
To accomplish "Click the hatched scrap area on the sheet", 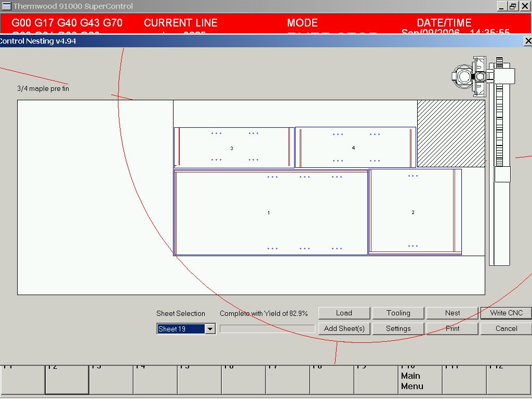I will pos(450,134).
